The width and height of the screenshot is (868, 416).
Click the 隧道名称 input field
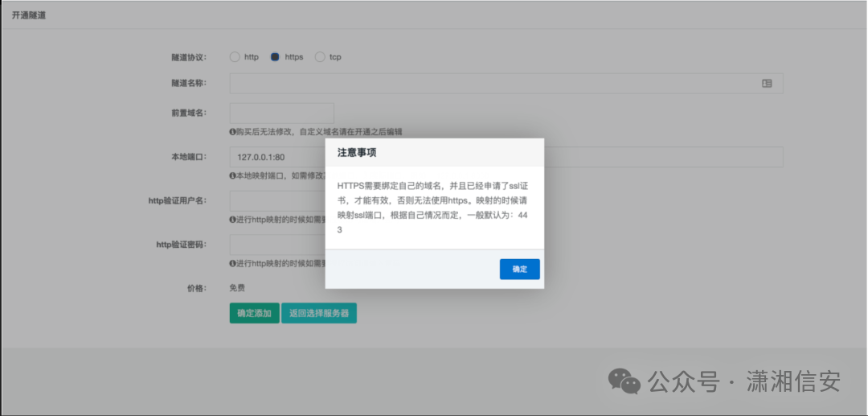click(x=506, y=83)
